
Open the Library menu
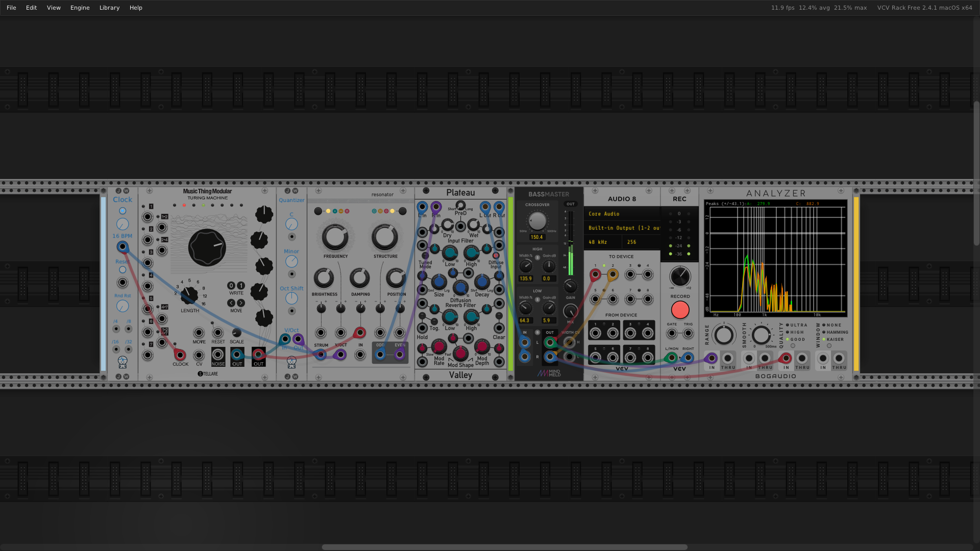click(x=109, y=8)
